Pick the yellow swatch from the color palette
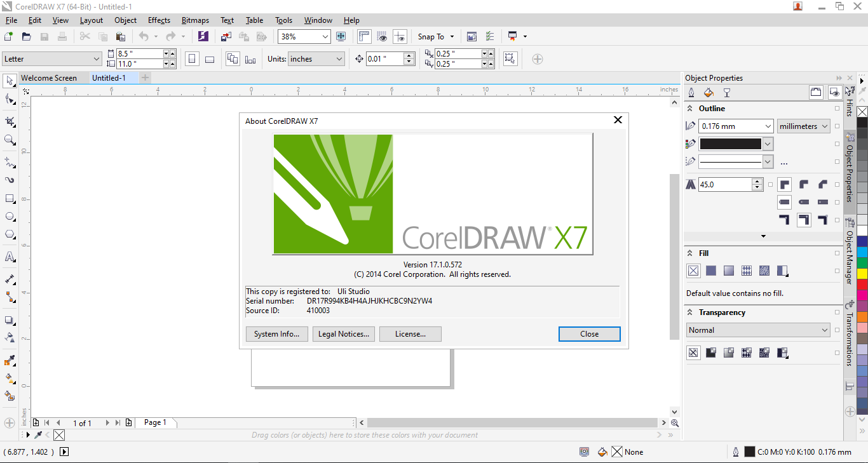 (x=862, y=272)
